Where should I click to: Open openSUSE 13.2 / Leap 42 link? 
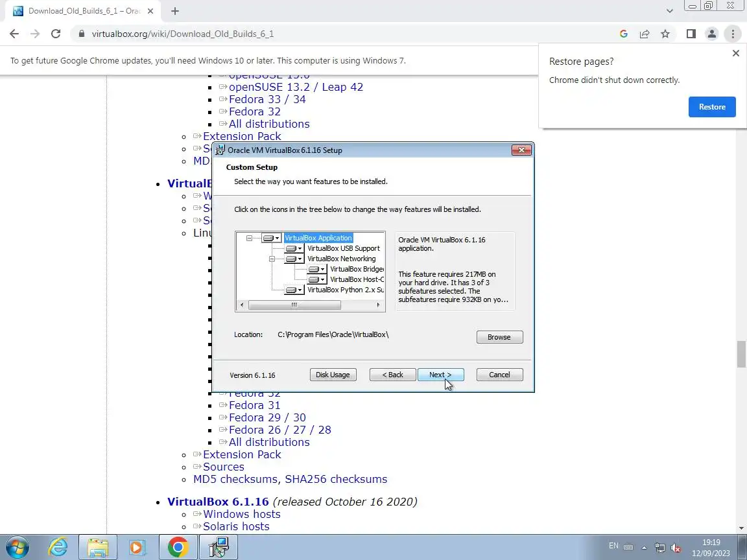point(296,87)
